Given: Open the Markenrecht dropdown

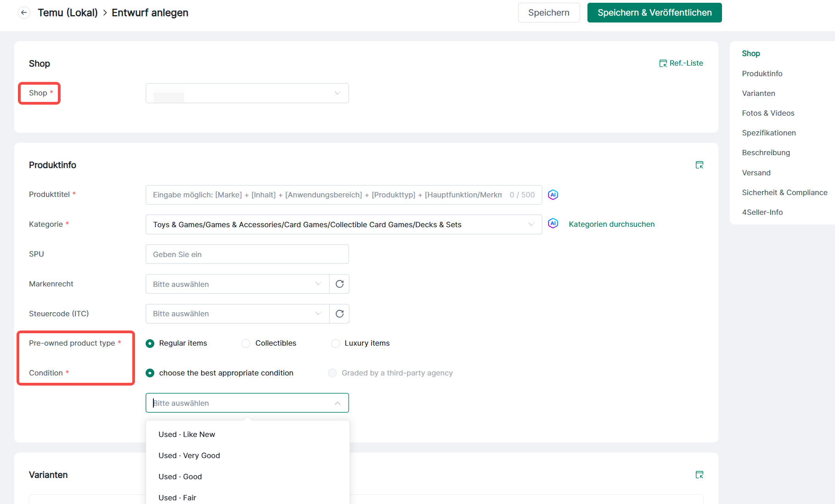Looking at the screenshot, I should pos(237,284).
